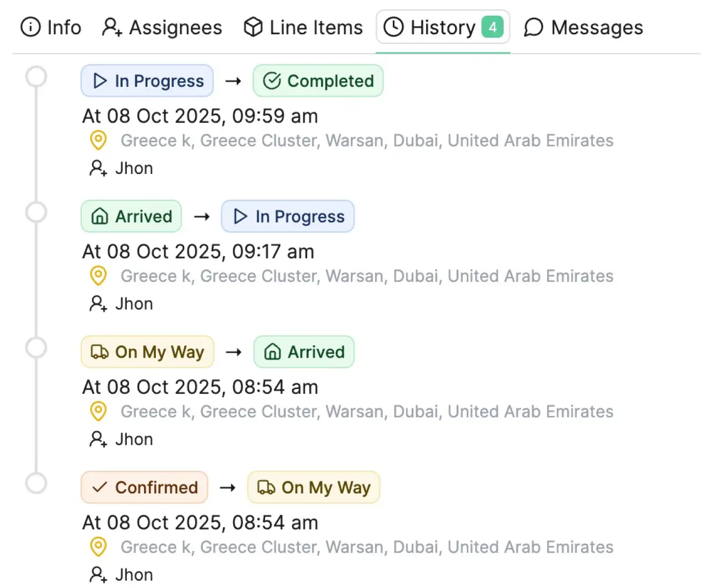Click the Completed status badge
Screen dimensions: 707x588
[x=318, y=81]
